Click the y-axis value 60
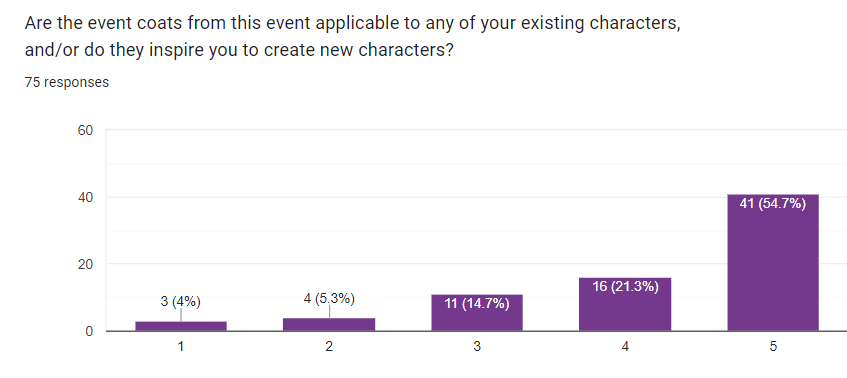The image size is (847, 378). 86,130
